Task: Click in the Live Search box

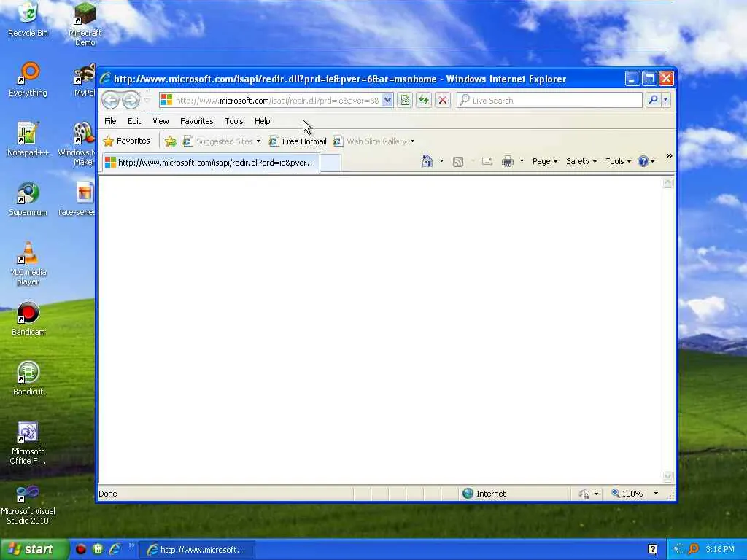Action: [549, 101]
